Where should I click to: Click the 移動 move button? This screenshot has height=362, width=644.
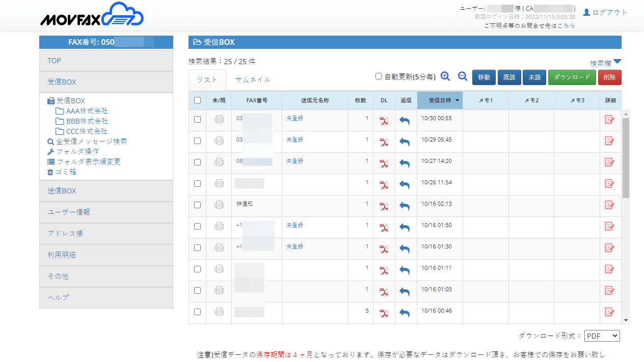click(484, 77)
